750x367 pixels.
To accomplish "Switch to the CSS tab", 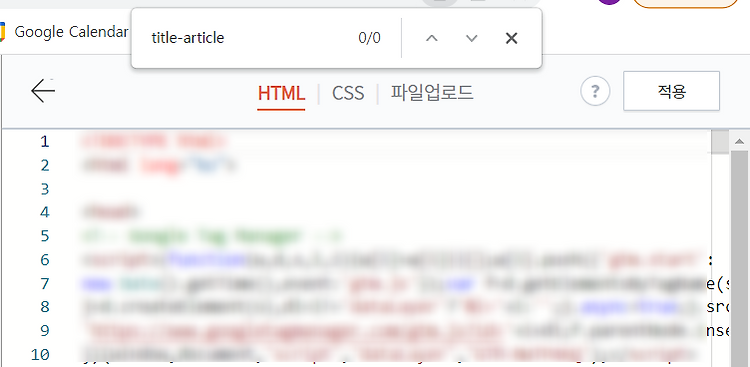I will pos(348,93).
